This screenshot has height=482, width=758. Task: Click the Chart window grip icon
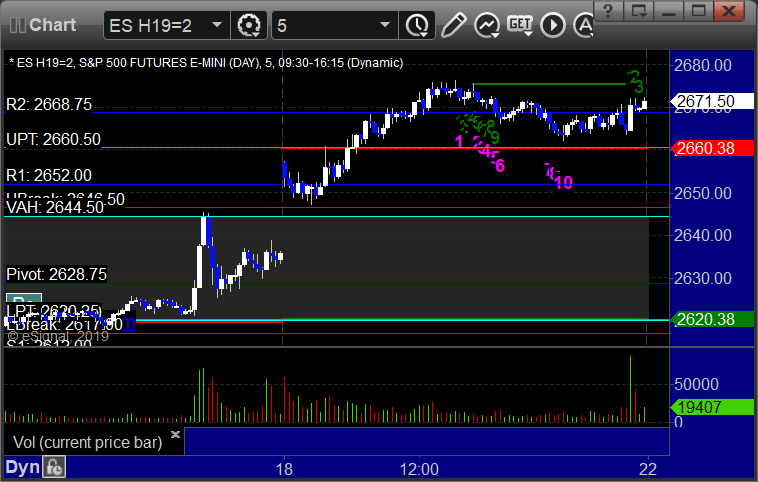[18, 25]
